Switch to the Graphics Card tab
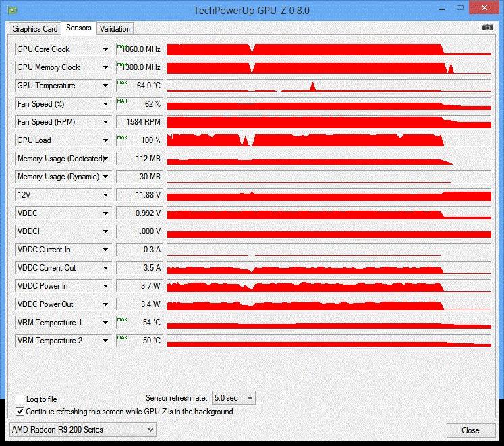The height and width of the screenshot is (446, 504). click(x=34, y=28)
